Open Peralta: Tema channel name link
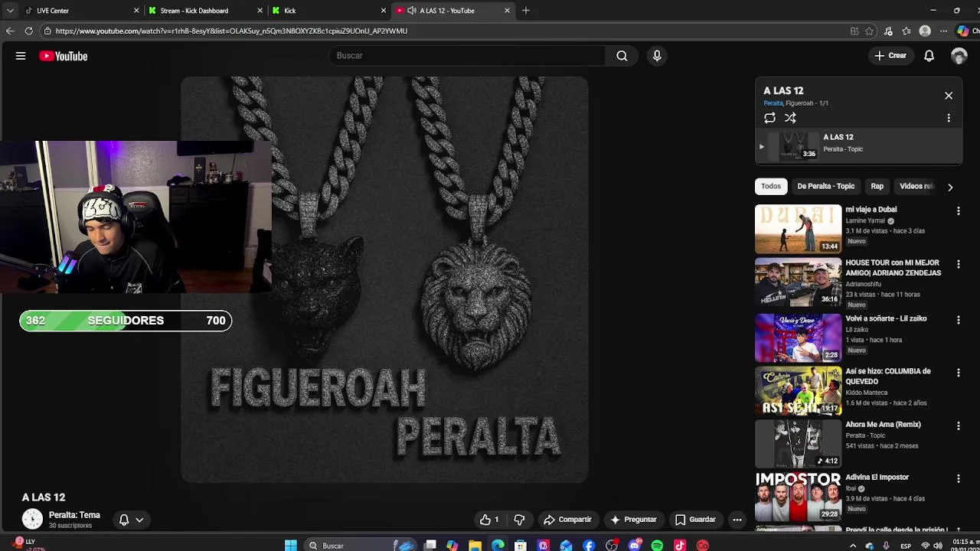Viewport: 980px width, 551px height. (74, 515)
